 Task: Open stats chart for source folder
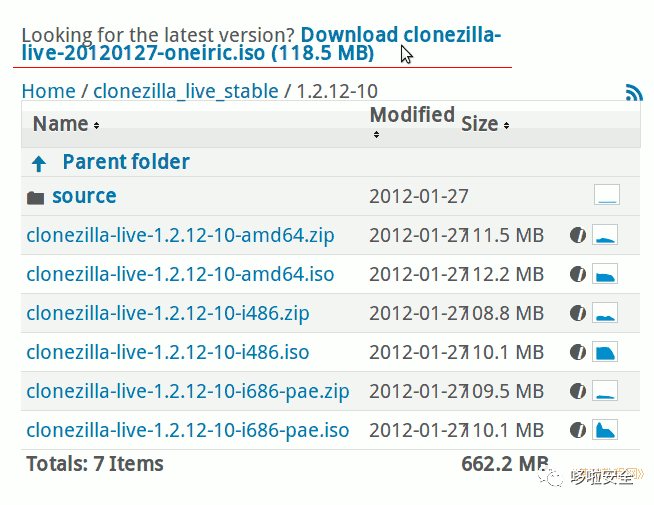tap(606, 195)
